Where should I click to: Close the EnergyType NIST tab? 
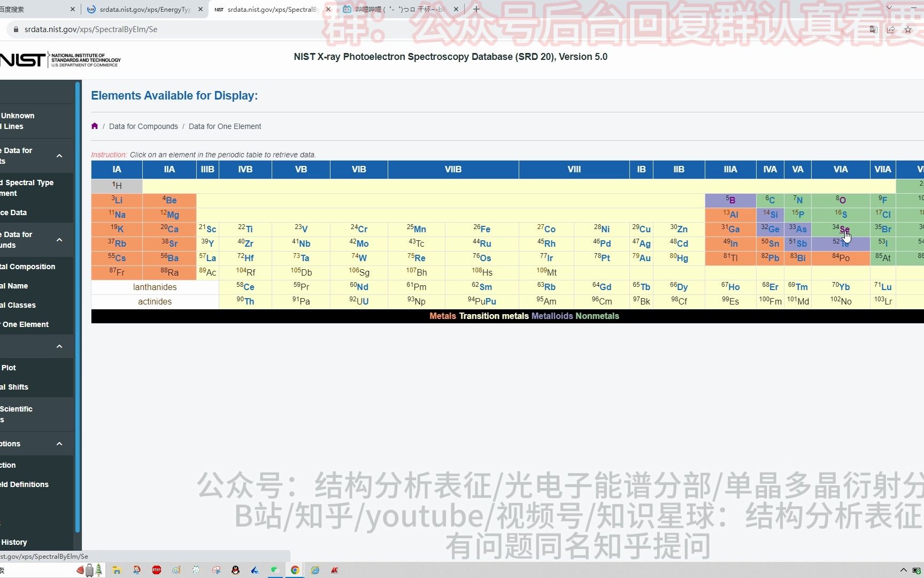click(201, 9)
